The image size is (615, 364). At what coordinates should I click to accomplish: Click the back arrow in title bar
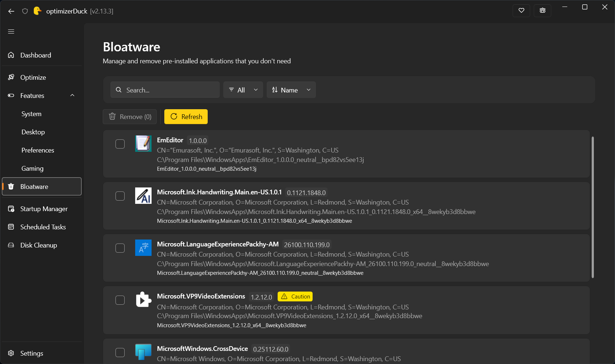[11, 11]
